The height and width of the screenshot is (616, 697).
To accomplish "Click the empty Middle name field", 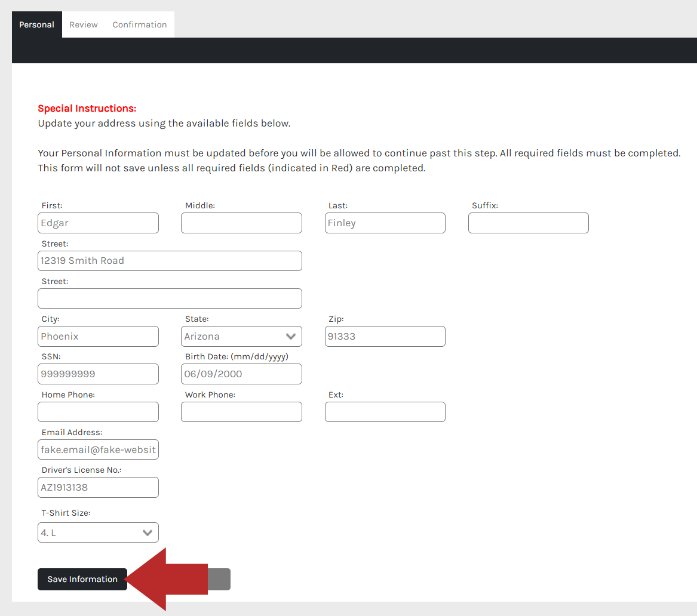I will (241, 223).
